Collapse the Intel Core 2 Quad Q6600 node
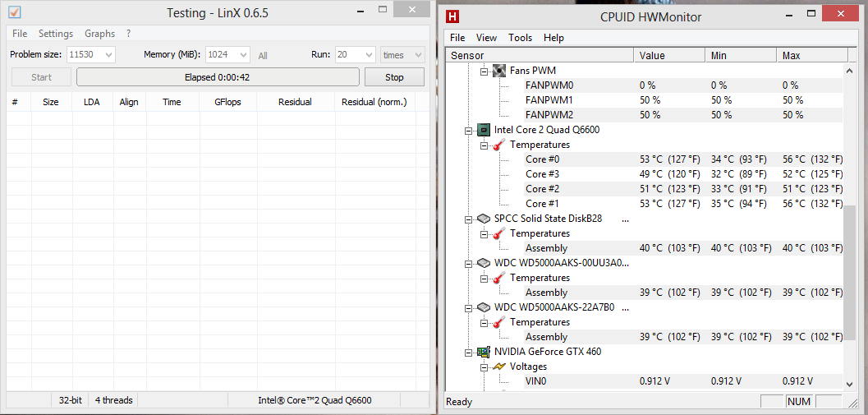868x415 pixels. [x=468, y=130]
